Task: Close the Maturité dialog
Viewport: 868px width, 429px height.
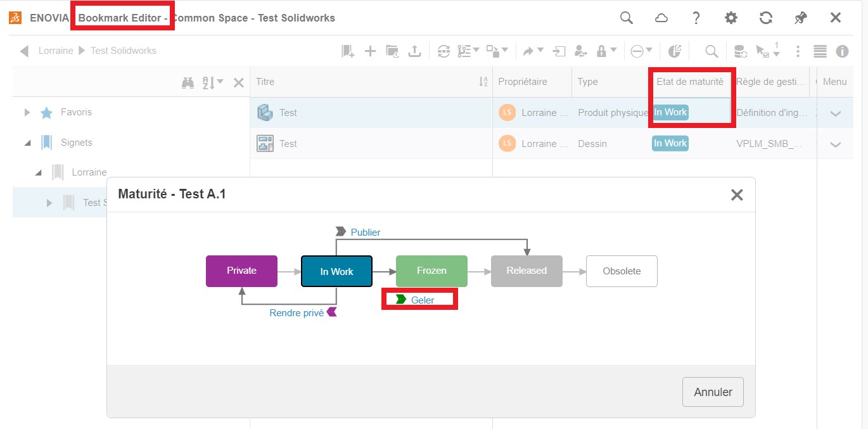Action: click(x=737, y=195)
